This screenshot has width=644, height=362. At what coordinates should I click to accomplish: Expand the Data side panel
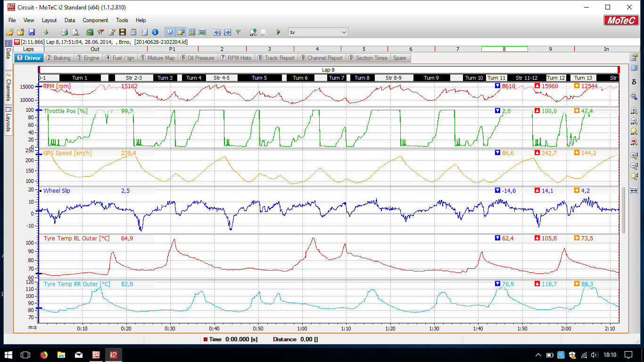click(8, 54)
